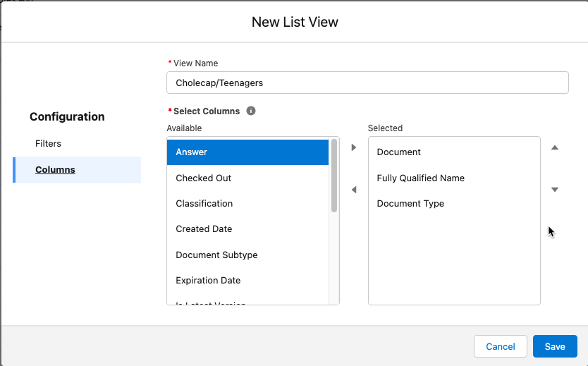
Task: Click the View Name text field
Action: point(367,83)
